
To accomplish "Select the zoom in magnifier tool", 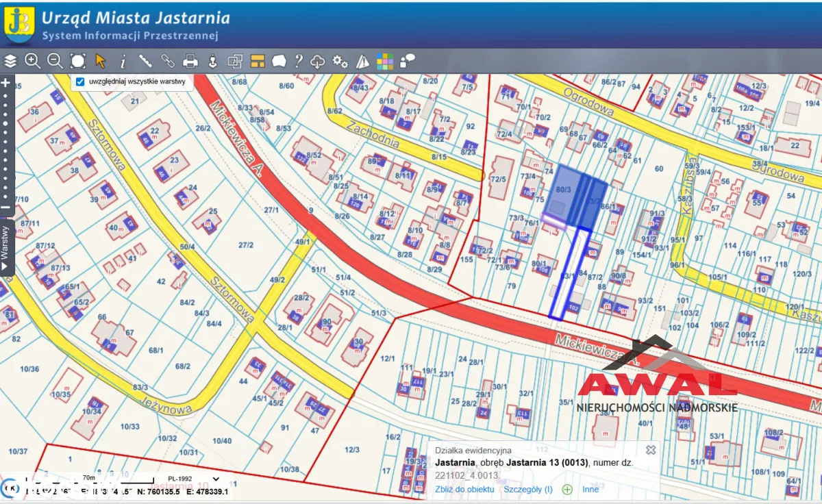I will click(32, 61).
